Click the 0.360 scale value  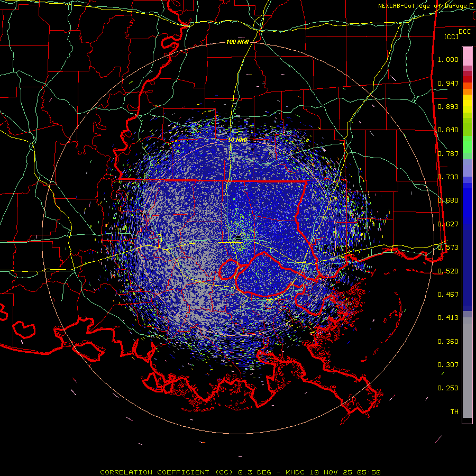point(448,342)
